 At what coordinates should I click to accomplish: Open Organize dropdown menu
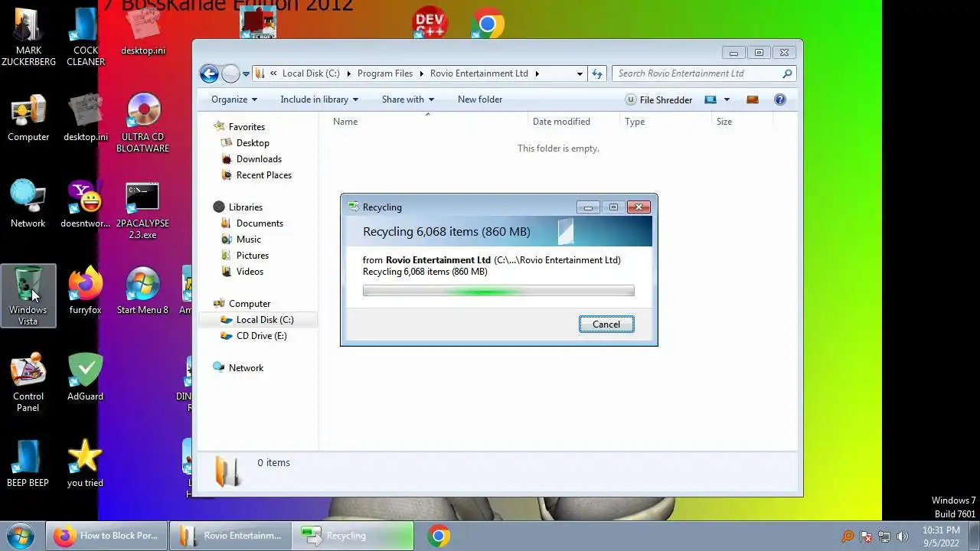pos(234,99)
